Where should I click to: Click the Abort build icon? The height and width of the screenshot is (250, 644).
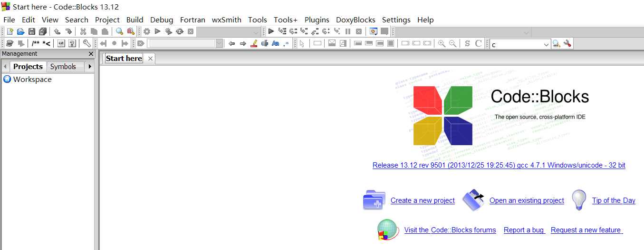click(x=190, y=31)
